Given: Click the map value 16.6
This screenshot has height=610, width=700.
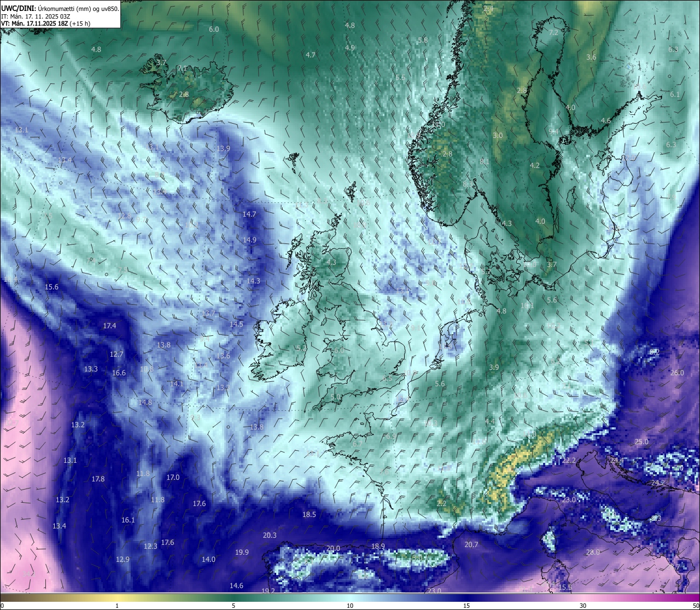Looking at the screenshot, I should pyautogui.click(x=119, y=373).
